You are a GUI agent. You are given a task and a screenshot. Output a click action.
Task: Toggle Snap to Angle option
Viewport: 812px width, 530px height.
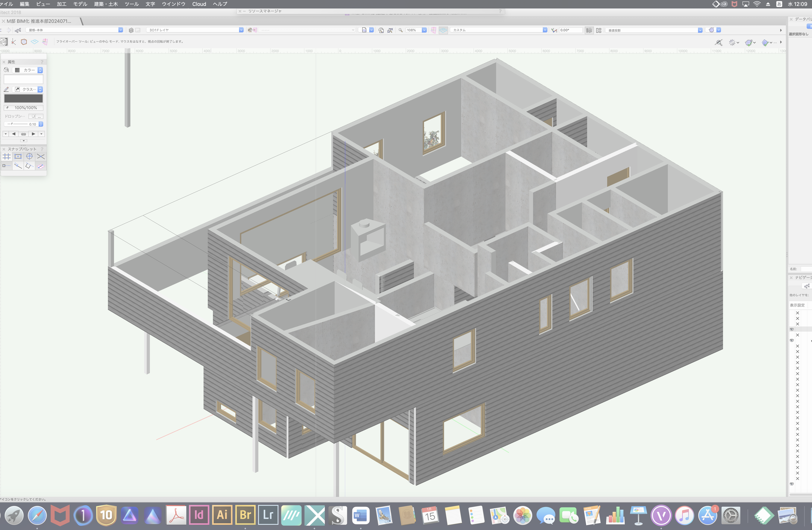29,156
